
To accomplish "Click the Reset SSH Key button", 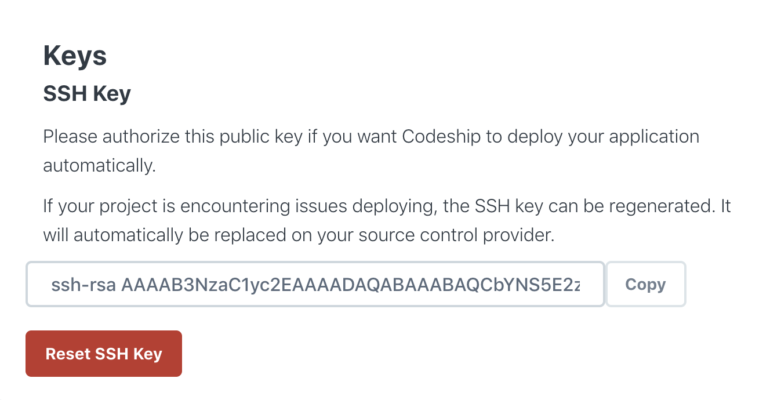I will [x=104, y=353].
